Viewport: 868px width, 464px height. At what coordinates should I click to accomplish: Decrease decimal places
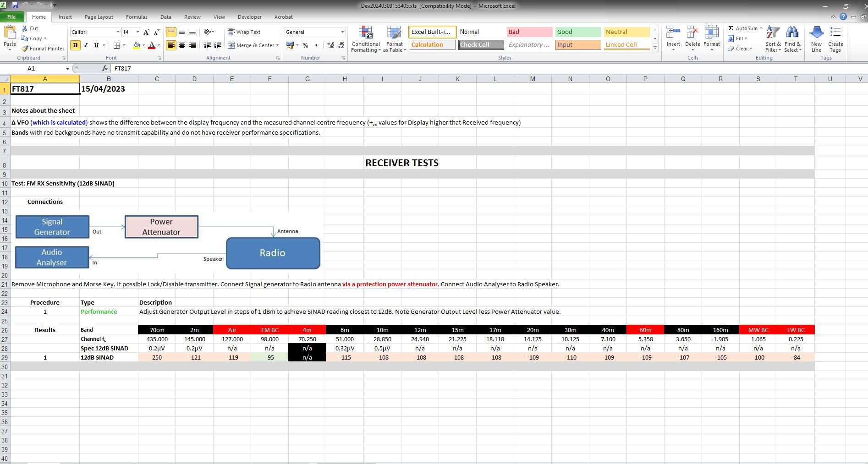click(341, 45)
